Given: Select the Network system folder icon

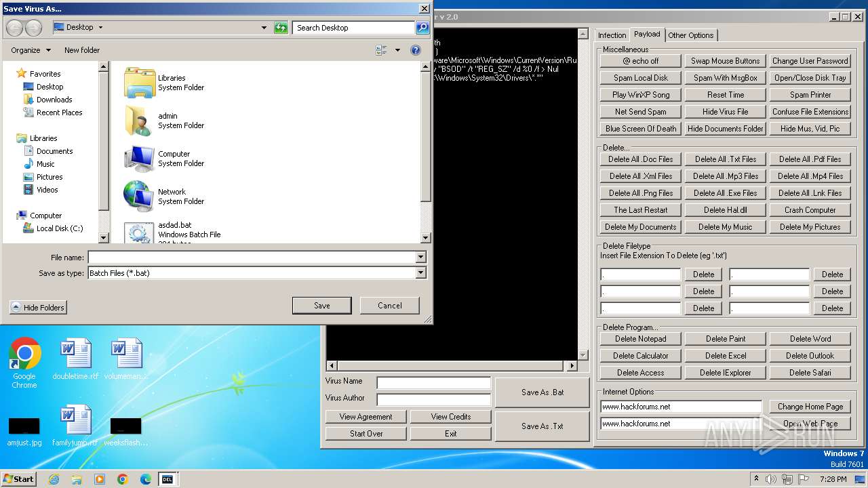Looking at the screenshot, I should [140, 197].
